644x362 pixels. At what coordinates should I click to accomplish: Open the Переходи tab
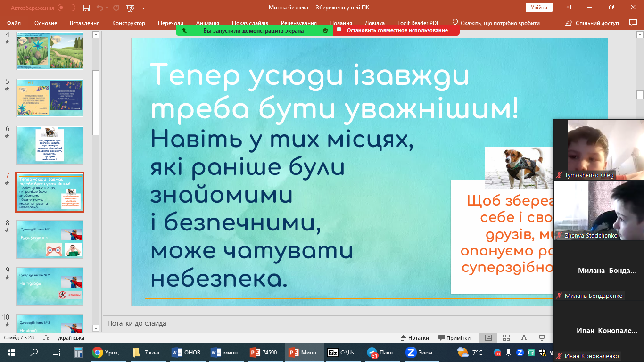171,23
